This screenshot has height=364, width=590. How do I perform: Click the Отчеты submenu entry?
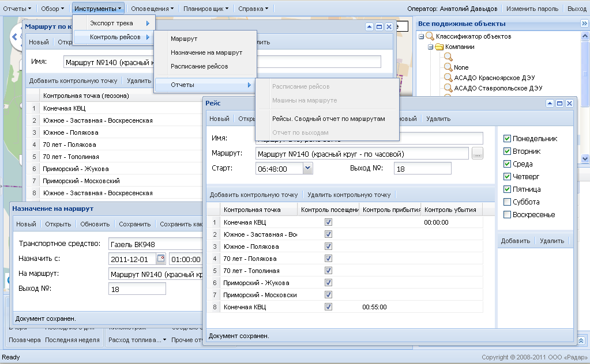(205, 85)
